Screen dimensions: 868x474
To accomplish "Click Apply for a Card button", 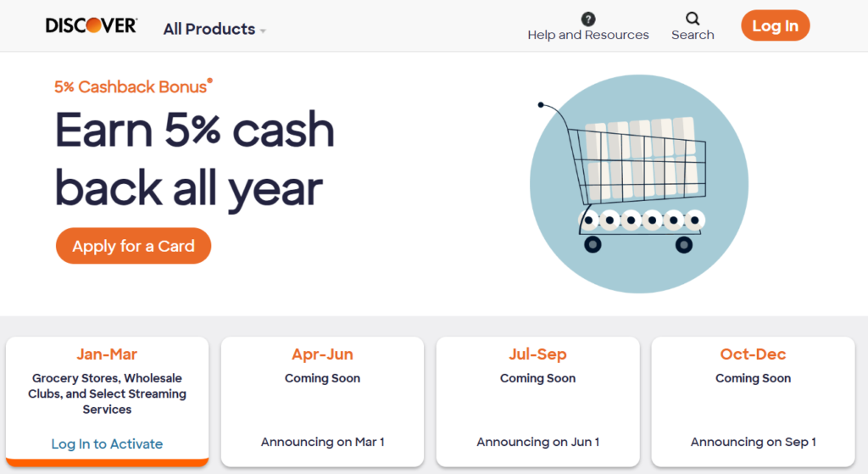I will point(133,246).
